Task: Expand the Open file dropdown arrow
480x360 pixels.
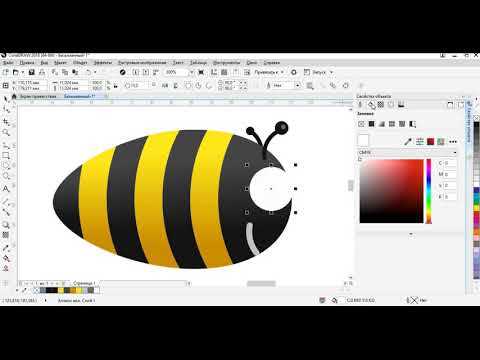Action: coord(23,72)
